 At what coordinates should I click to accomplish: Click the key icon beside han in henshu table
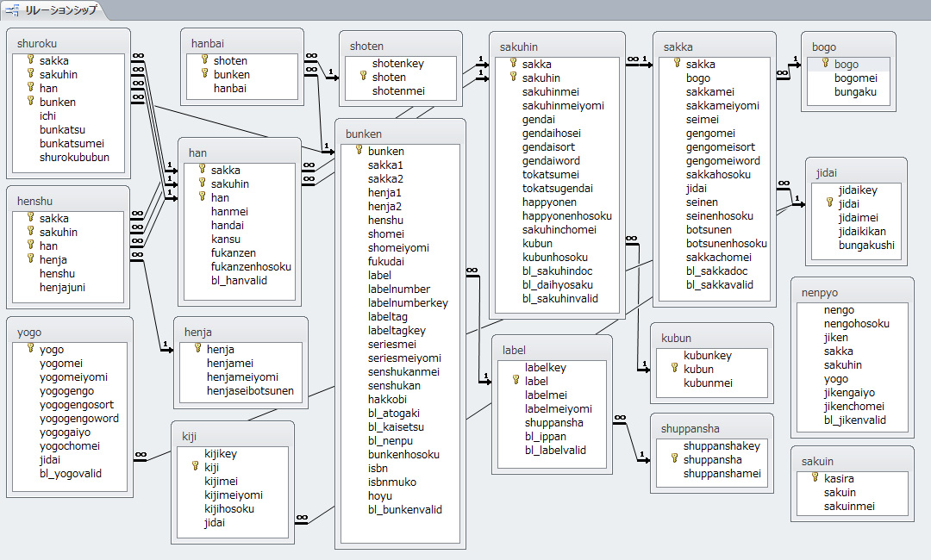30,245
